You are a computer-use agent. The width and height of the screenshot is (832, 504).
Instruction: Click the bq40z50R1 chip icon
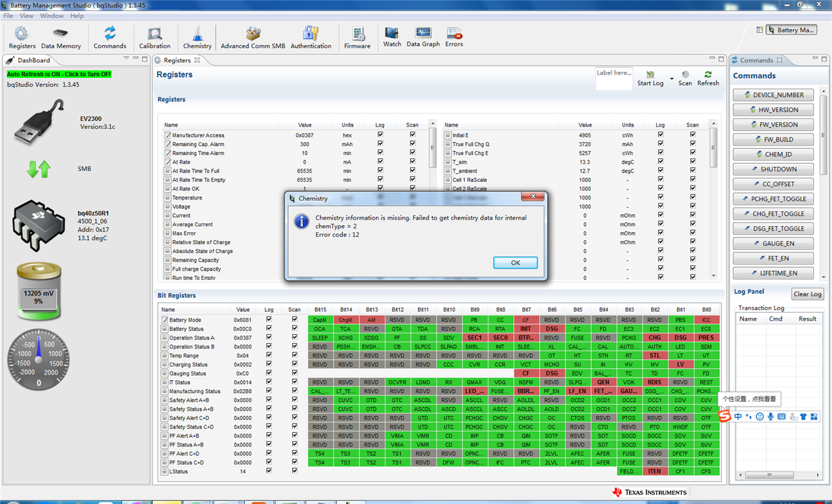[39, 225]
